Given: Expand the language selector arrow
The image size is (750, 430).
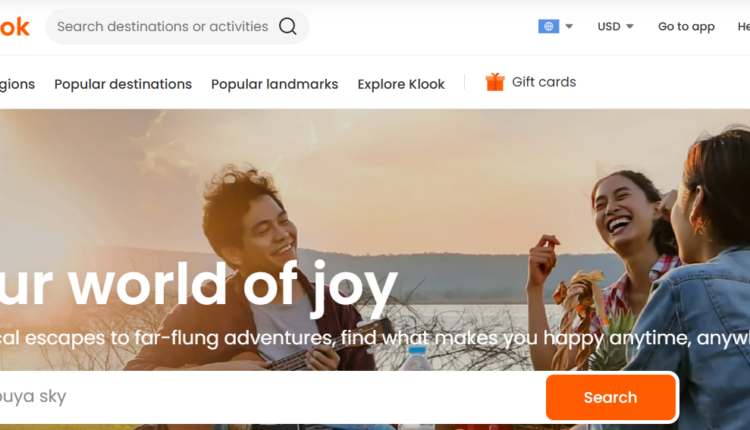Looking at the screenshot, I should click(x=569, y=27).
